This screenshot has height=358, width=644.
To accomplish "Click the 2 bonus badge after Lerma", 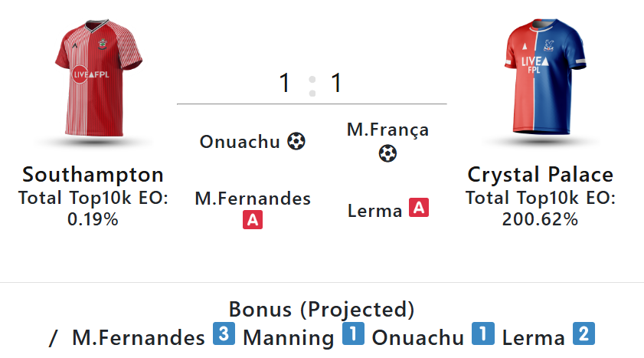I will tap(584, 337).
